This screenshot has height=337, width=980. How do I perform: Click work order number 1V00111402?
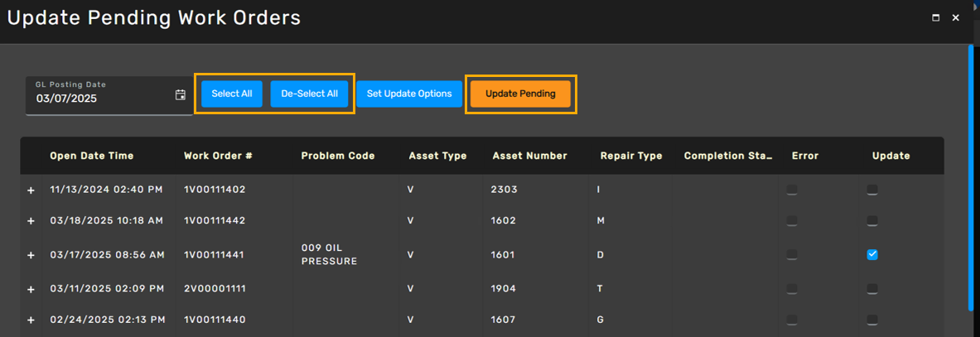click(215, 190)
